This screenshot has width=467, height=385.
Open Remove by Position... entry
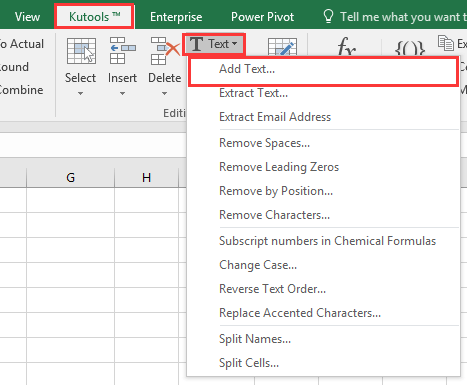(323, 191)
